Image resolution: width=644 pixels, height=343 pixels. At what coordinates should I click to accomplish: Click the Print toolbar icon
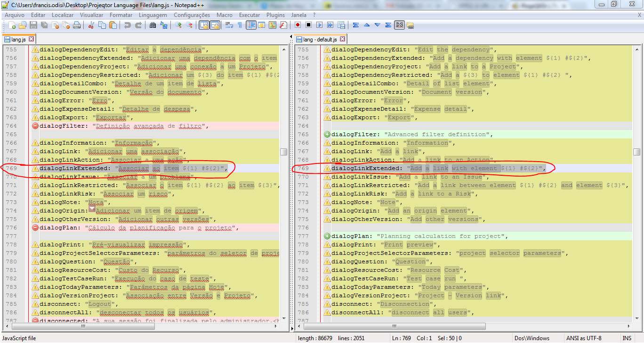[x=77, y=25]
